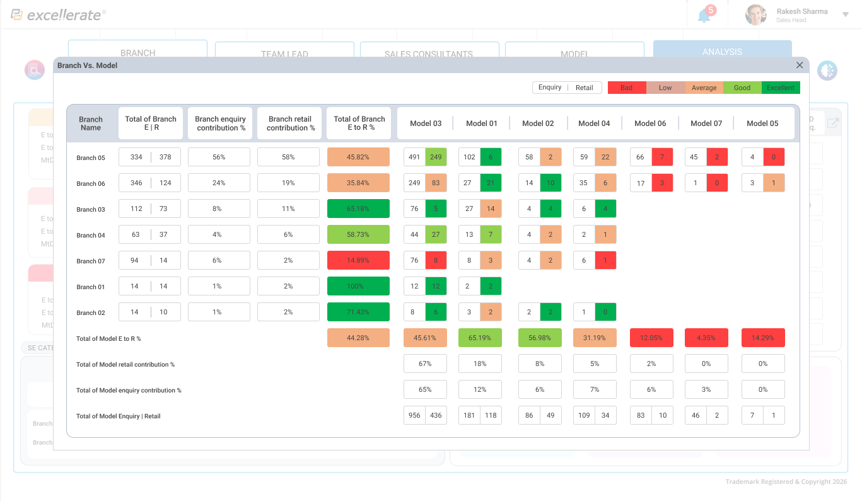The width and height of the screenshot is (862, 504).
Task: Open the notifications bell with 5 alerts
Action: [704, 16]
